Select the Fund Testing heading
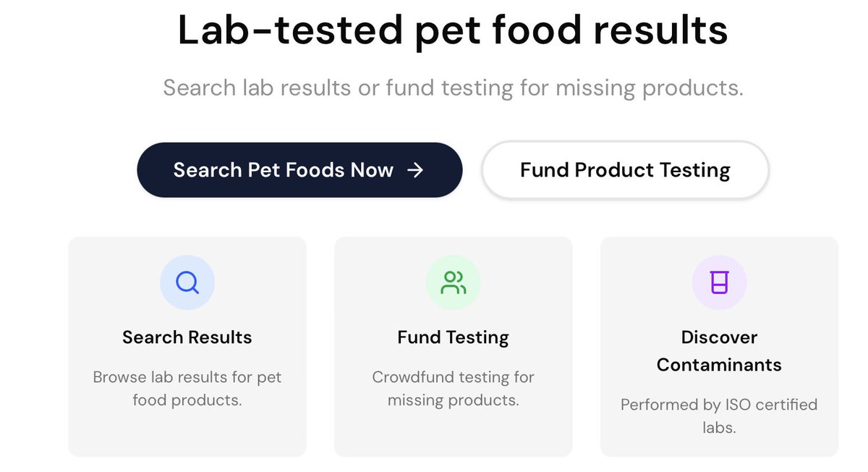The width and height of the screenshot is (868, 472). 454,337
